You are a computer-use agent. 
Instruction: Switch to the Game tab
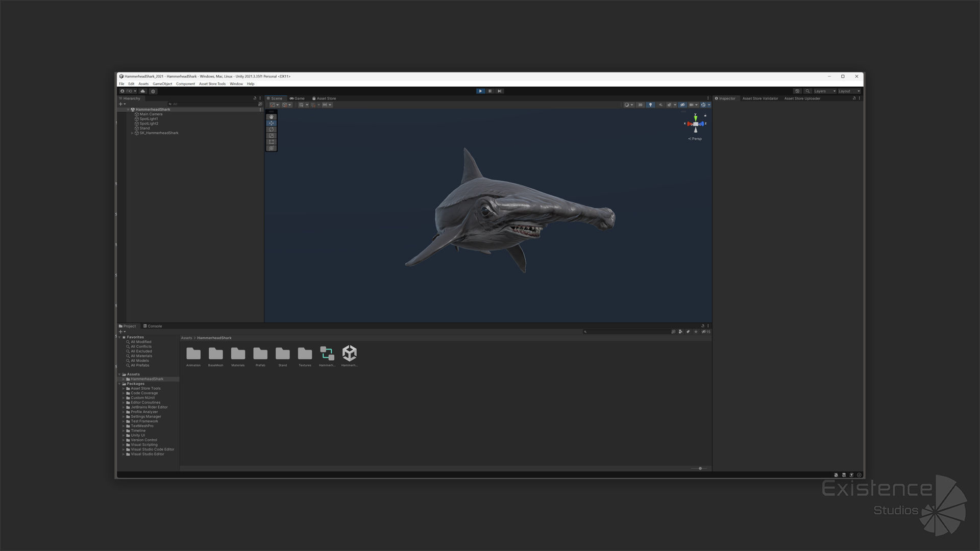[297, 98]
